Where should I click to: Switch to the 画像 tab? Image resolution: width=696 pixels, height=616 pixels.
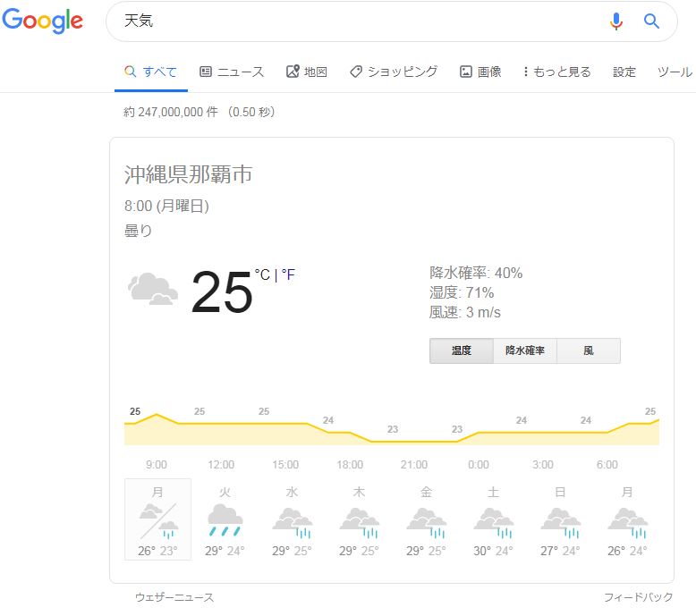[x=480, y=72]
